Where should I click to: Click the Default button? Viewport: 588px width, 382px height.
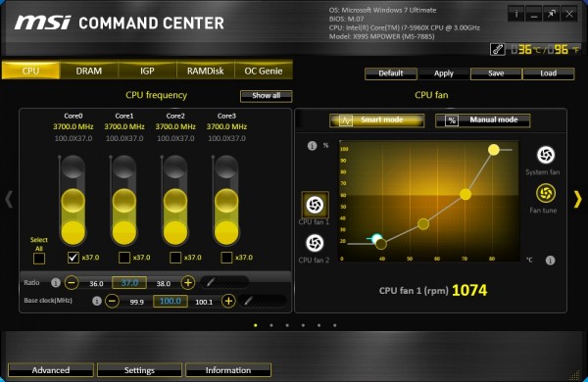[x=391, y=73]
